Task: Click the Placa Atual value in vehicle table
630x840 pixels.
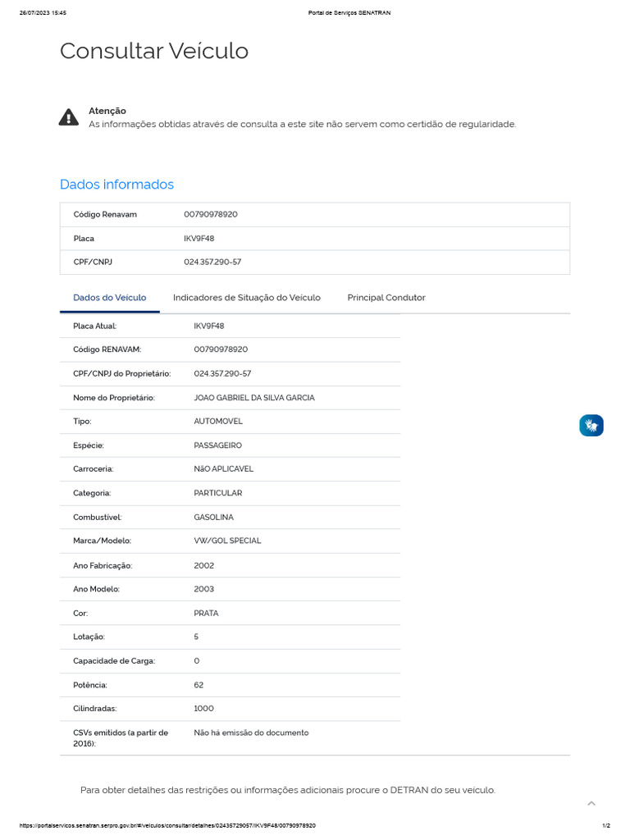Action: coord(208,326)
